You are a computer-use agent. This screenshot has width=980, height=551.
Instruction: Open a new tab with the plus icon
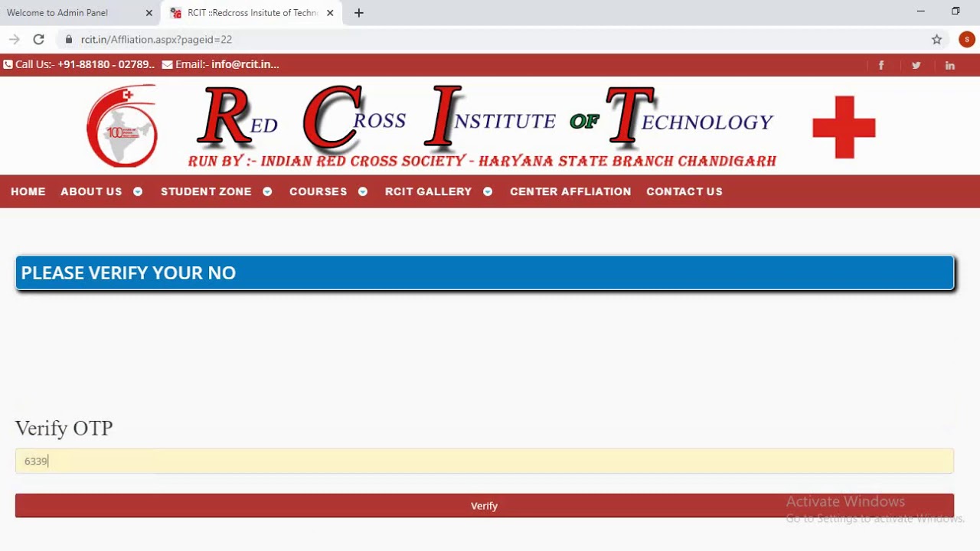click(x=358, y=13)
